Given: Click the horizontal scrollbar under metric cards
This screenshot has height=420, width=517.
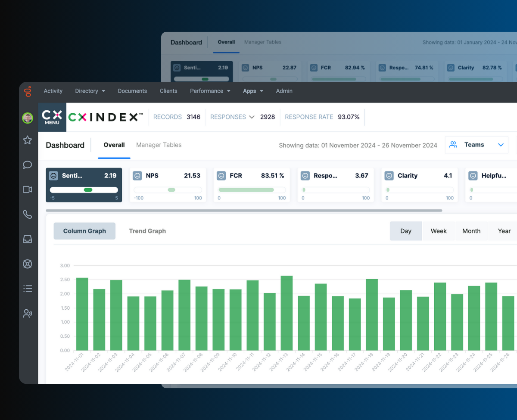Looking at the screenshot, I should 244,211.
